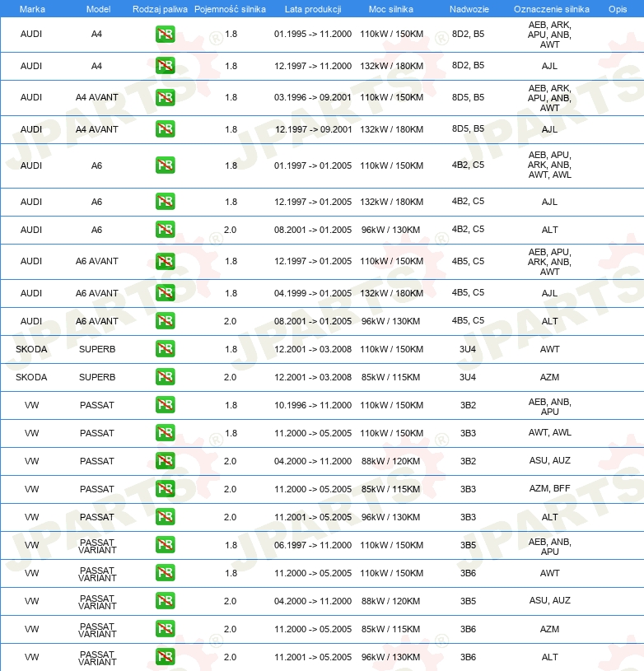644x671 pixels.
Task: Click engine code AZM, BFF
Action: coord(550,488)
